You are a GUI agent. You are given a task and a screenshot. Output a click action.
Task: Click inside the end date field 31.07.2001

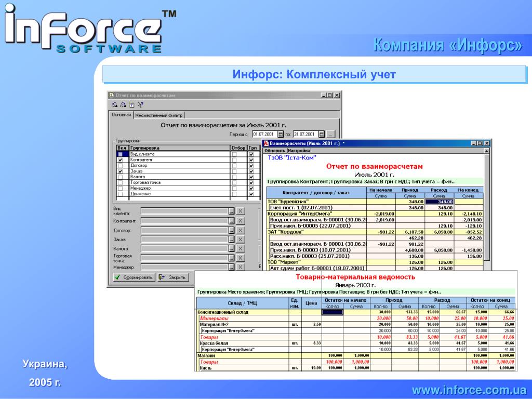coord(305,135)
